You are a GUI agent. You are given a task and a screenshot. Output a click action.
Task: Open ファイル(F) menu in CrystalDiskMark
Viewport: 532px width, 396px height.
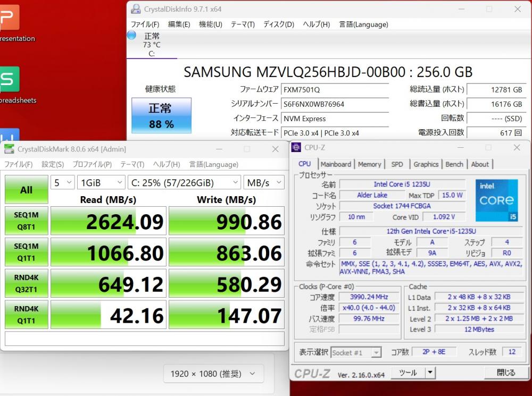coord(18,164)
